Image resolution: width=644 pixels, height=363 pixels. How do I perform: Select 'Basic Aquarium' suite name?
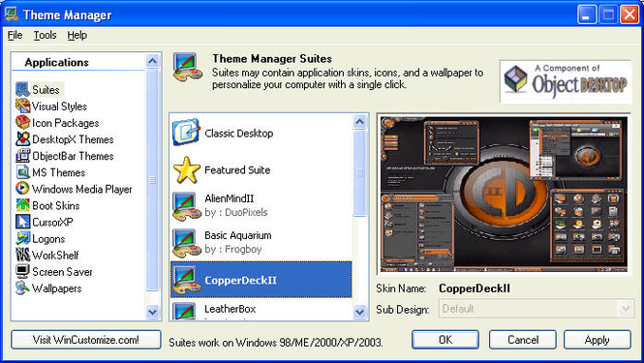tap(238, 235)
